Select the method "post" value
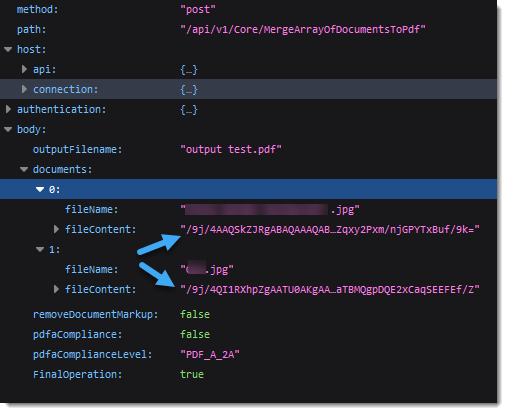 [x=198, y=10]
